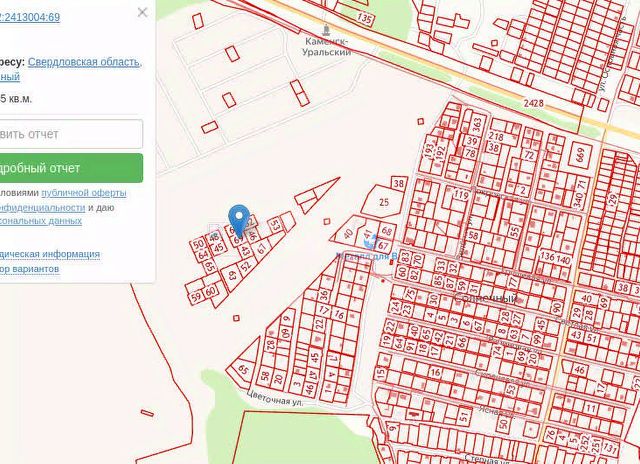Viewport: 640px width, 464px height.
Task: Open the cadastral number link ending 2413004:69
Action: [30, 17]
